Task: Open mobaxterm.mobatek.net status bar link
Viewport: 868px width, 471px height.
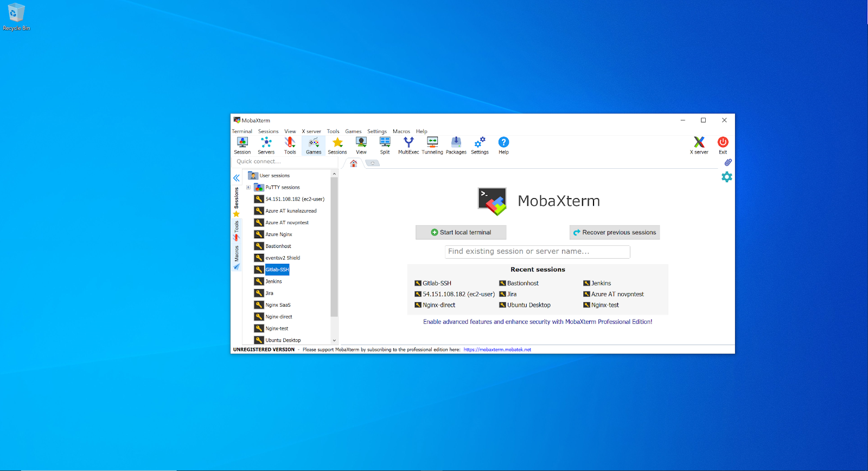Action: click(497, 349)
